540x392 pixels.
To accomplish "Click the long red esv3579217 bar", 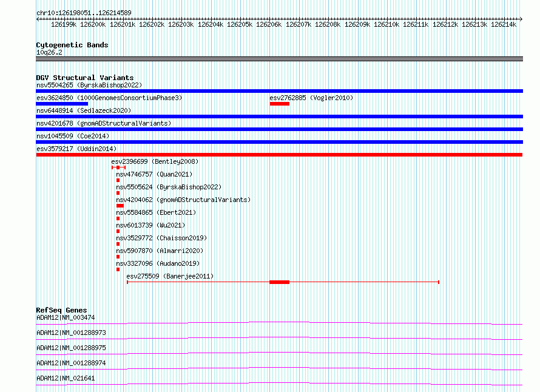I will click(x=279, y=155).
